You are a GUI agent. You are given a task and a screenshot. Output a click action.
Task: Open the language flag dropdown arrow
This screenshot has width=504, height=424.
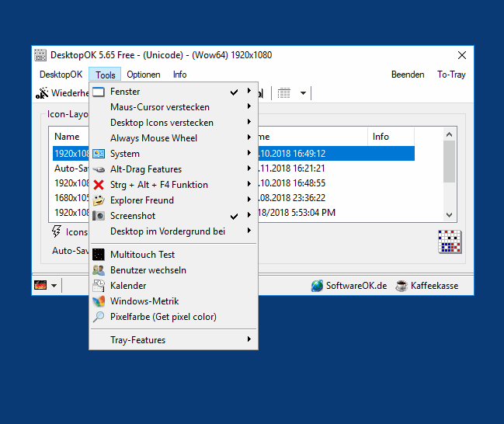point(54,286)
